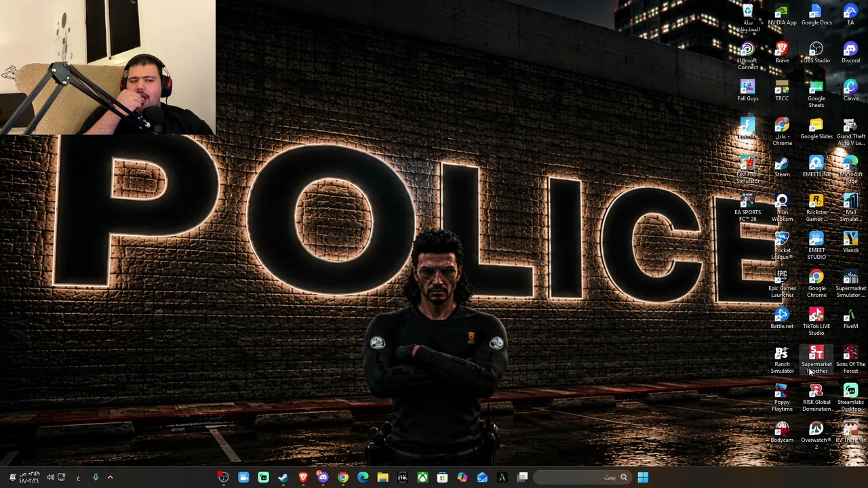This screenshot has width=868, height=488.
Task: Select the Google Sheets desktop shortcut
Action: [x=816, y=94]
